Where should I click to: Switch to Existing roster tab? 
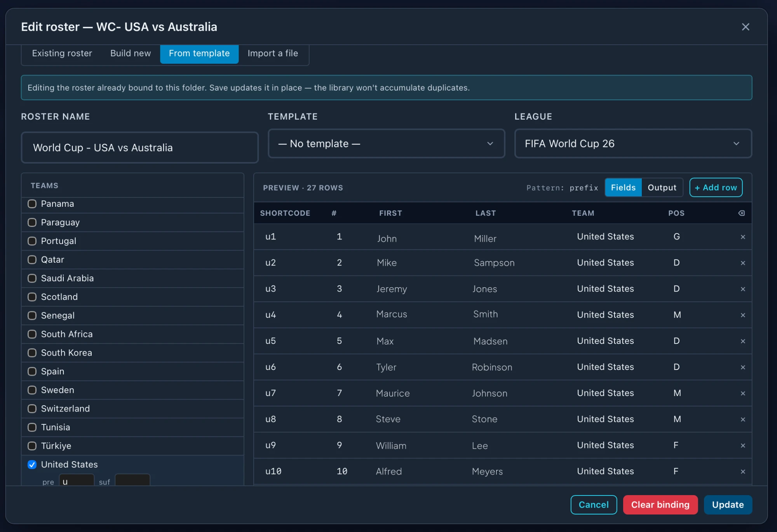[x=62, y=53]
